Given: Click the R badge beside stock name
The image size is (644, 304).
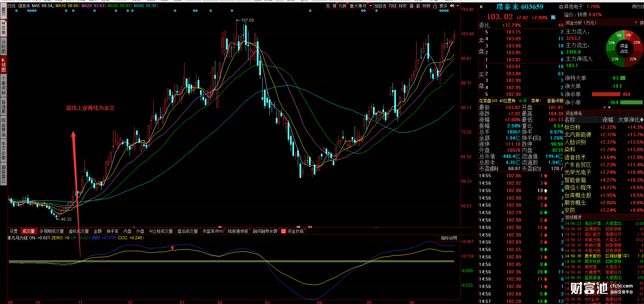Looking at the screenshot, I should pos(482,7).
